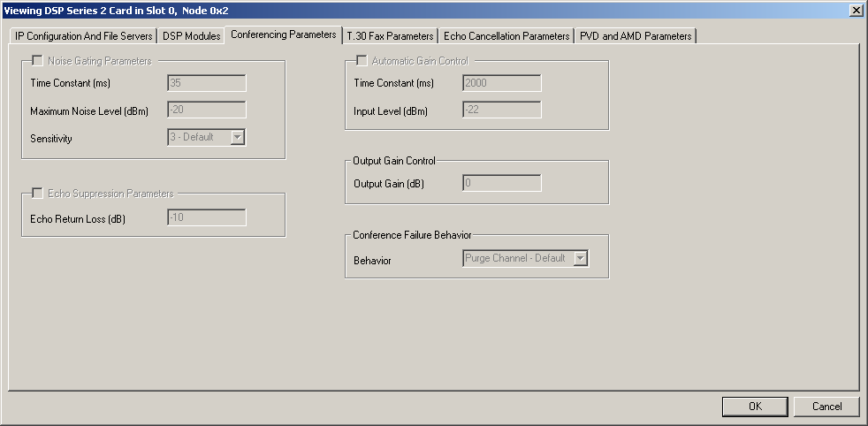Toggle the Echo Suppression Parameters checkbox
The image size is (868, 426).
click(x=37, y=194)
